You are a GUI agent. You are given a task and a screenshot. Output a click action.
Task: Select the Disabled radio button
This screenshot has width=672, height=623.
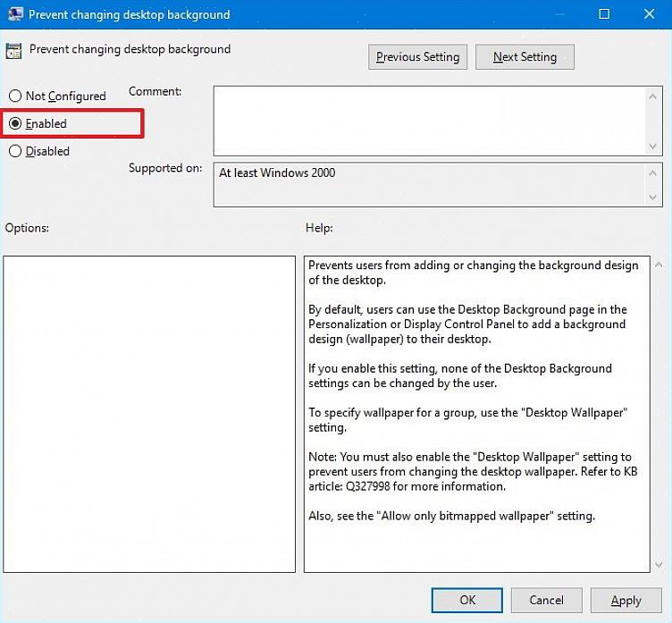(x=15, y=151)
